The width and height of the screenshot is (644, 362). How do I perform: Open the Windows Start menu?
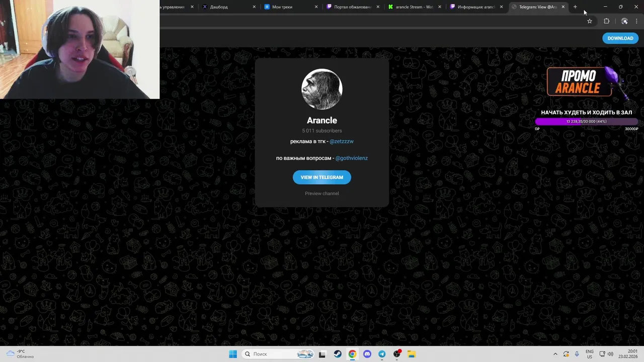[x=233, y=354]
